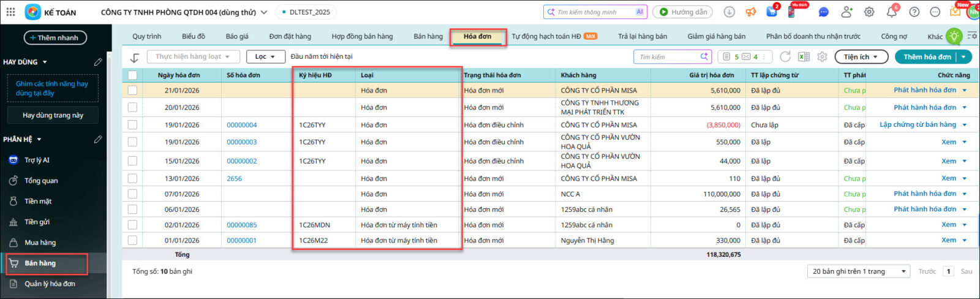This screenshot has width=980, height=299.
Task: Switch to the Báo giá tab
Action: (x=237, y=37)
